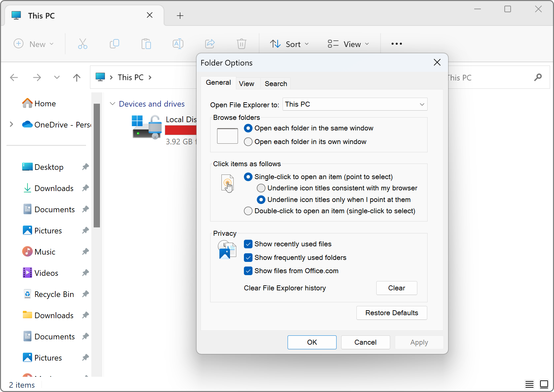Click the Cut scissors icon in toolbar
The image size is (554, 392).
click(82, 44)
